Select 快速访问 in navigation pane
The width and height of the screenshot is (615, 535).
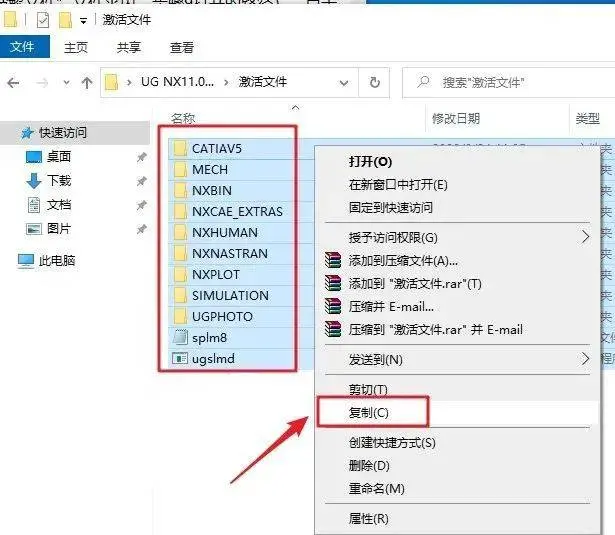point(63,133)
